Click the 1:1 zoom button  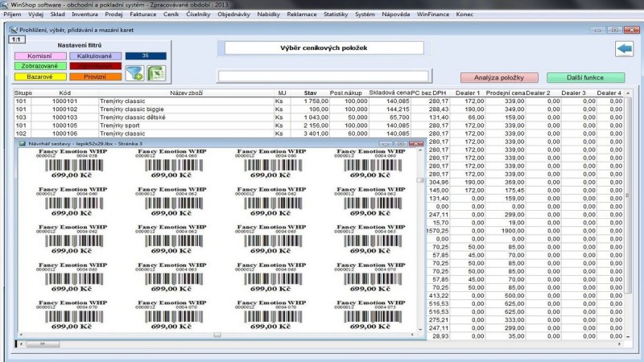[x=15, y=39]
